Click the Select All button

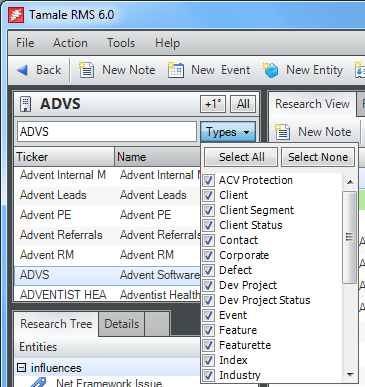[x=241, y=157]
